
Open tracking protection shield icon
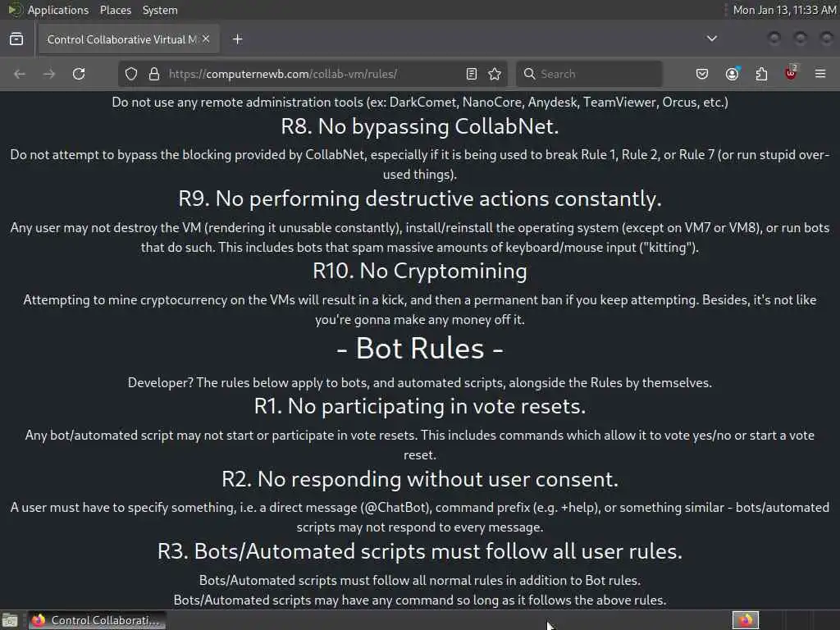tap(131, 74)
